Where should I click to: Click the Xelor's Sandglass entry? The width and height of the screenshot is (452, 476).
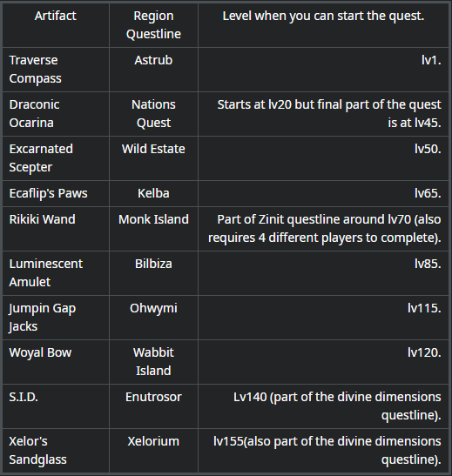(x=38, y=450)
